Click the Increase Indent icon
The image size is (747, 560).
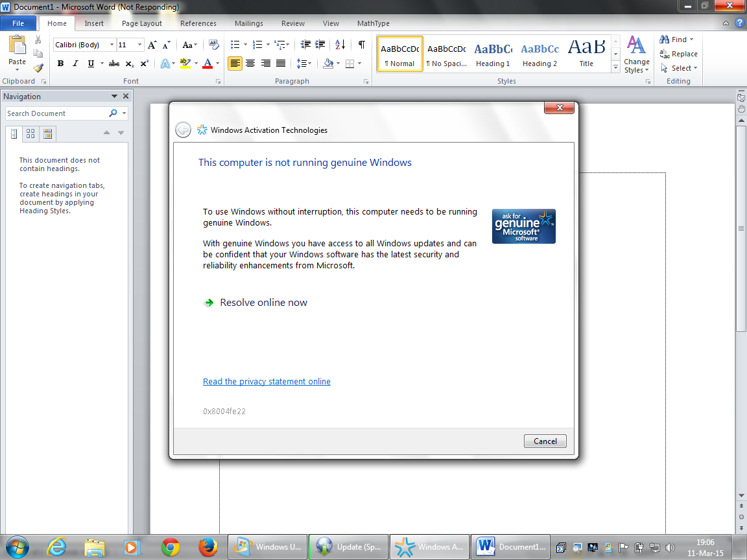pos(320,45)
